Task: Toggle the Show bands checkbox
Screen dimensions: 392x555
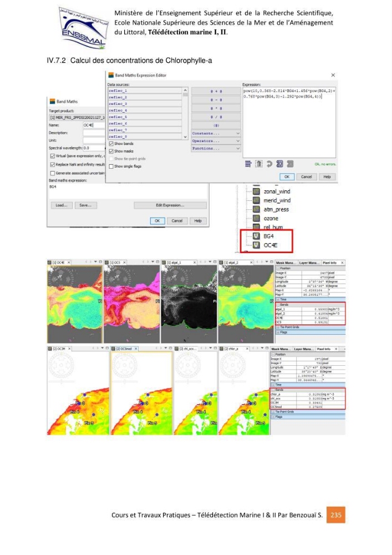Action: [x=111, y=144]
